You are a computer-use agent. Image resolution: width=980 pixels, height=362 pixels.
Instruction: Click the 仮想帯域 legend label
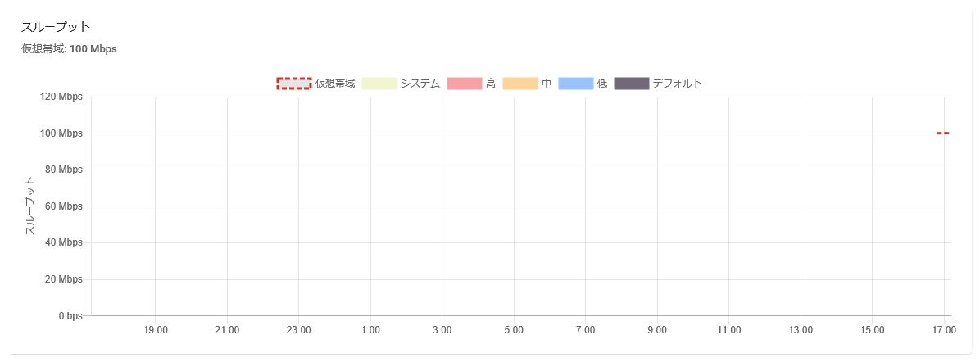pyautogui.click(x=335, y=84)
